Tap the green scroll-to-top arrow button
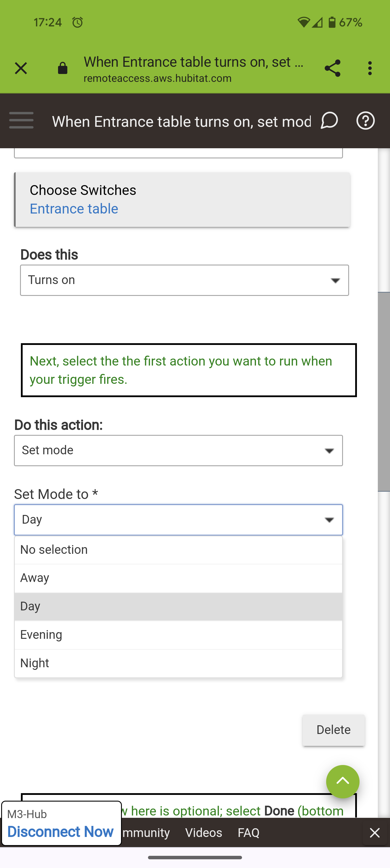Image resolution: width=390 pixels, height=868 pixels. point(342,781)
